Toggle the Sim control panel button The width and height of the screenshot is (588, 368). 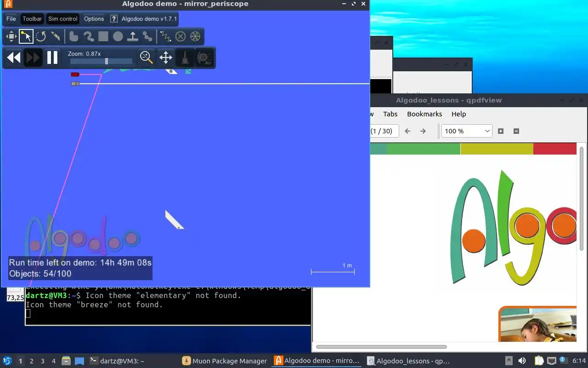[62, 19]
